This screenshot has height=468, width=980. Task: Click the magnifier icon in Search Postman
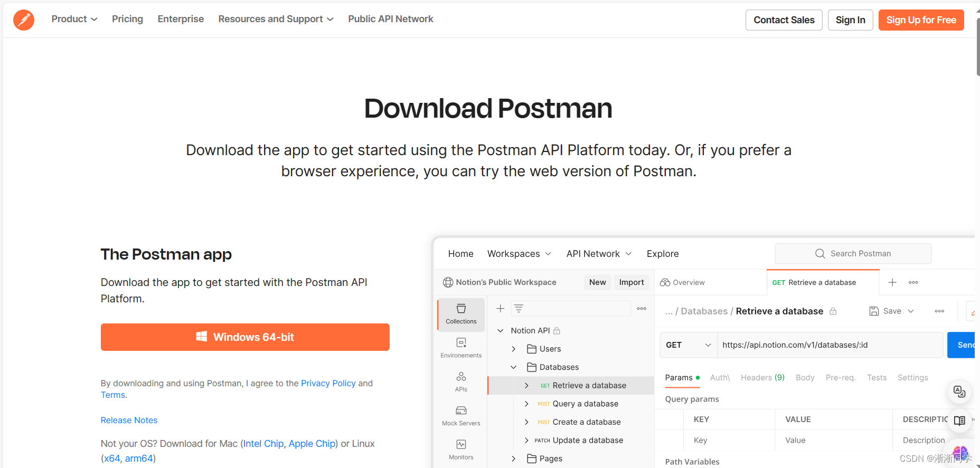[x=820, y=254]
